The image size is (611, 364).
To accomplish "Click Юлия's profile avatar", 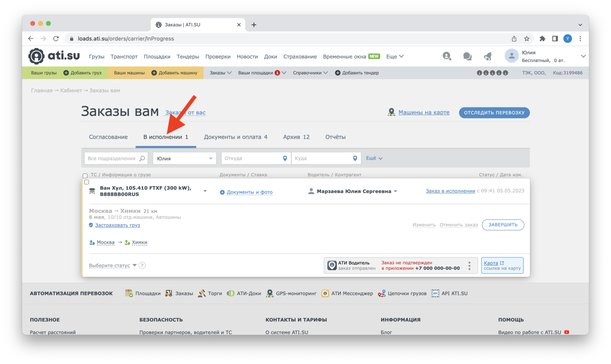I will [x=511, y=56].
